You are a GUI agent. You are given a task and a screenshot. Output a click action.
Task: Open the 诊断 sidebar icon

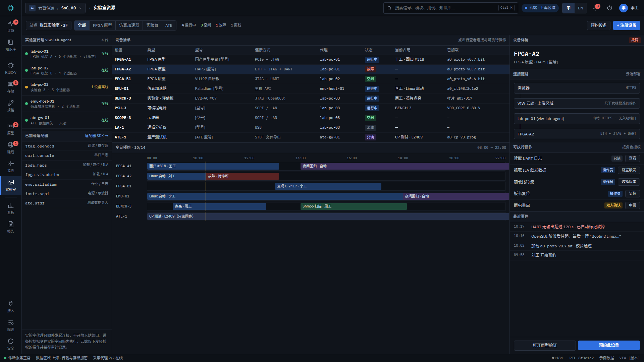click(11, 26)
